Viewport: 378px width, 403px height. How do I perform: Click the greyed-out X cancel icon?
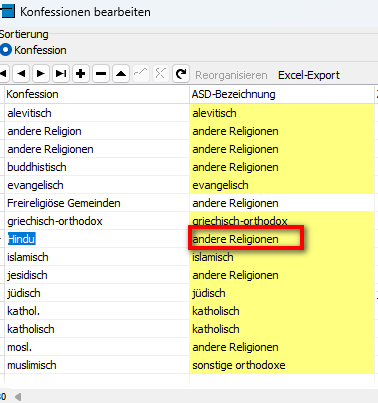160,74
